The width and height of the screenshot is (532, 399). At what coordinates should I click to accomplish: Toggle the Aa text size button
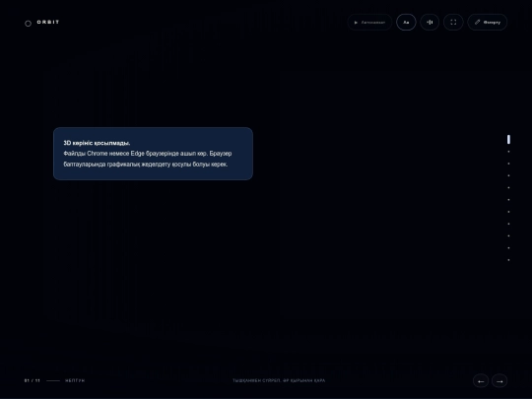(406, 23)
